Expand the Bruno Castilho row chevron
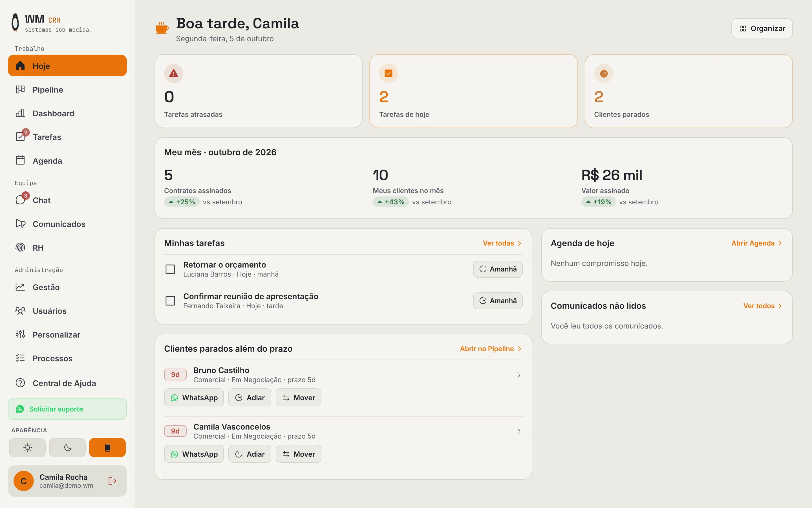This screenshot has height=508, width=812. coord(519,375)
